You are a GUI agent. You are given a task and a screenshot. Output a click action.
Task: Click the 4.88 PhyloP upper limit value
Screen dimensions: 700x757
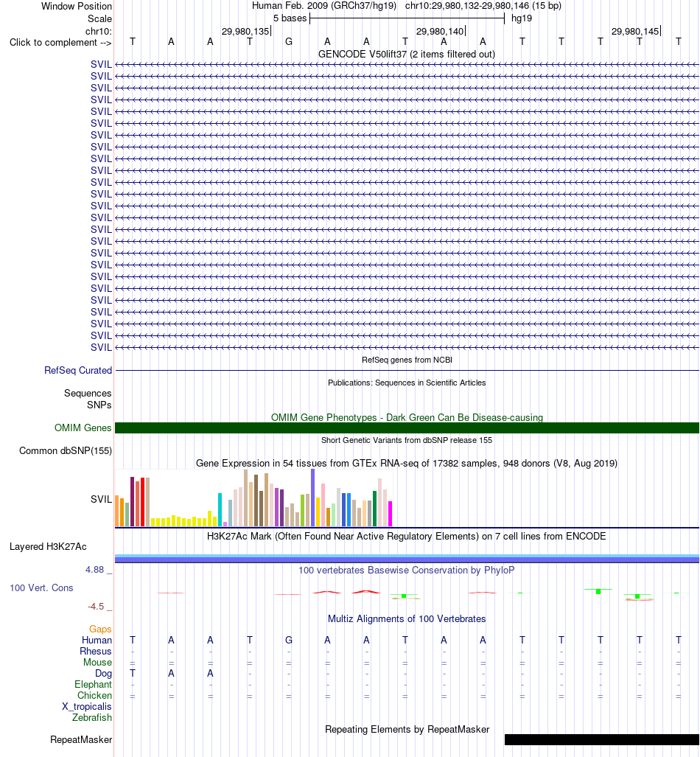click(94, 570)
